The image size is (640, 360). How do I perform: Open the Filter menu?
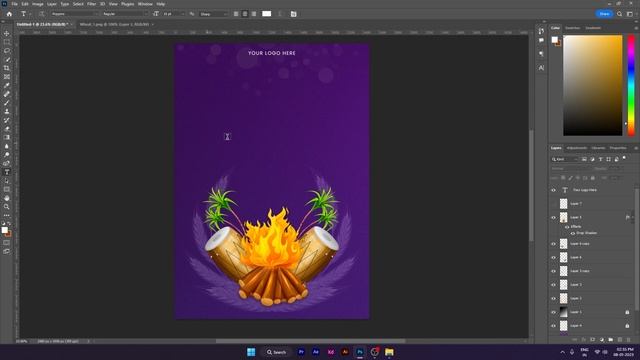(x=91, y=4)
